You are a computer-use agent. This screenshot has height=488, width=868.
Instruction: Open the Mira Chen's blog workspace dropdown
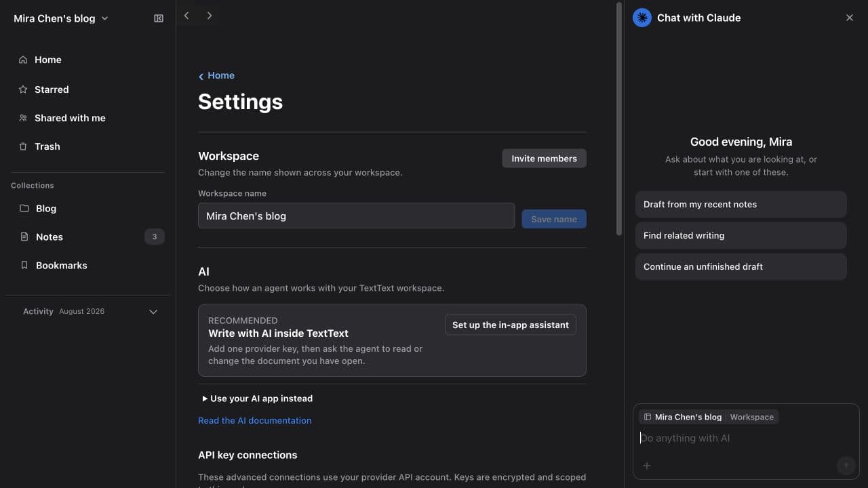61,19
